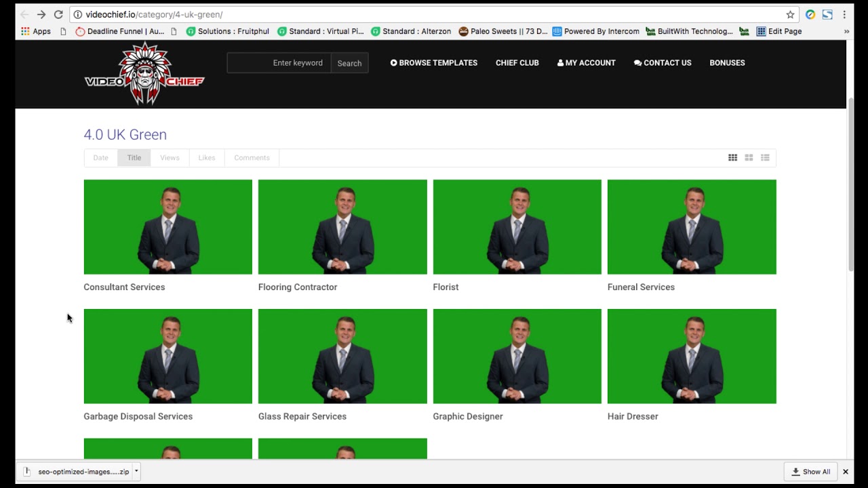Sort videos by Title
This screenshot has height=488, width=868.
[134, 158]
